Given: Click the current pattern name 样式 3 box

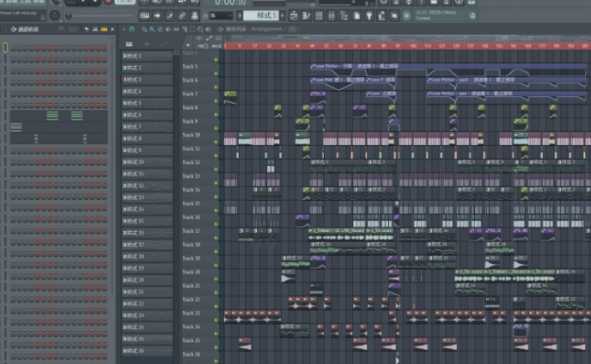Looking at the screenshot, I should pyautogui.click(x=261, y=16).
